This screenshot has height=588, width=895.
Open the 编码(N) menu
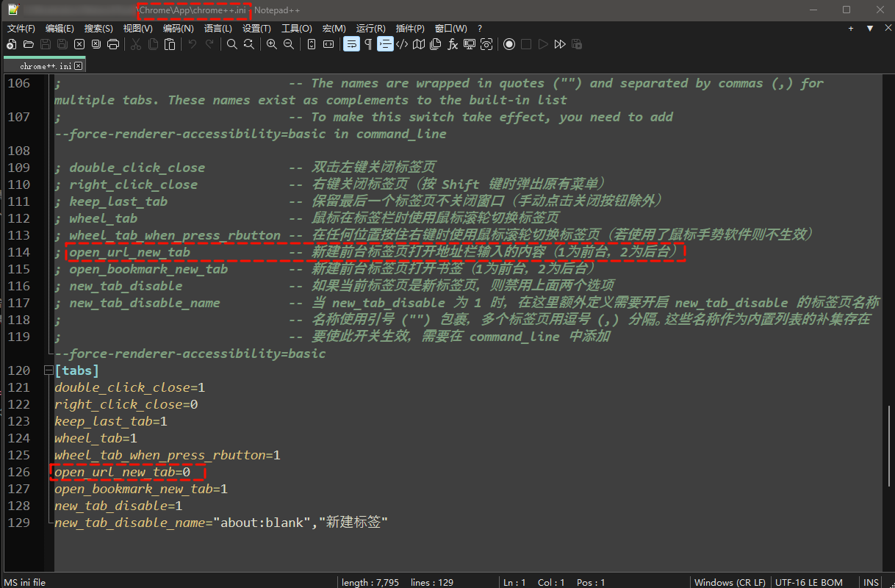(178, 29)
